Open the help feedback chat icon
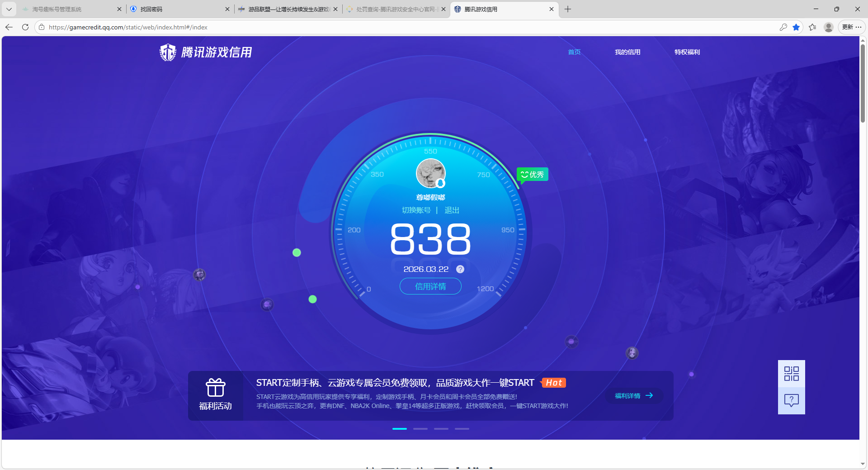Screen dimensions: 868x470 [x=791, y=400]
